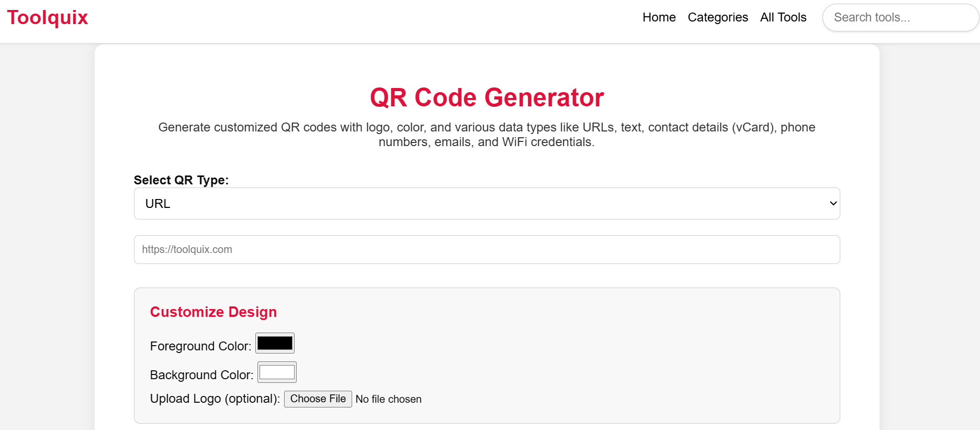Open the black Foreground Color swatch
The width and height of the screenshot is (980, 430).
(x=275, y=343)
